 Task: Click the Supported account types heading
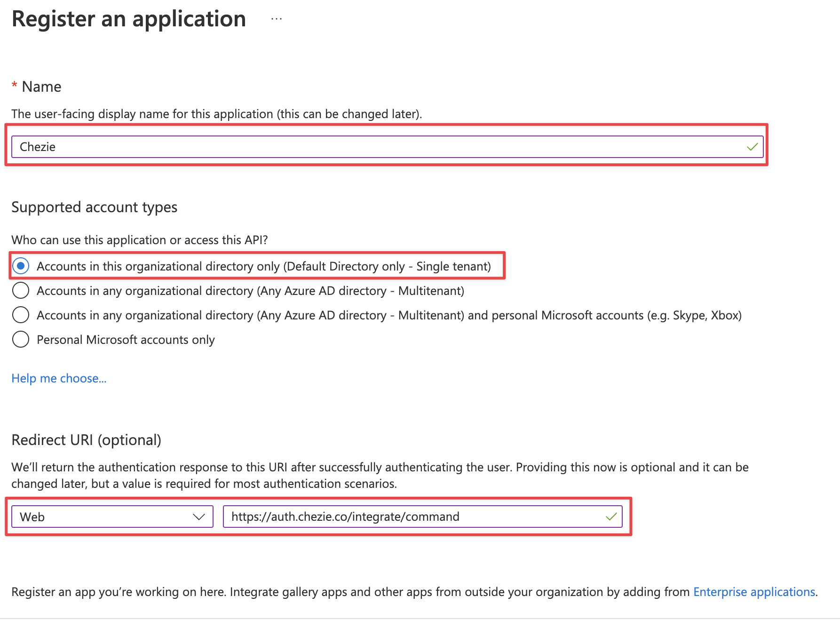(x=95, y=207)
